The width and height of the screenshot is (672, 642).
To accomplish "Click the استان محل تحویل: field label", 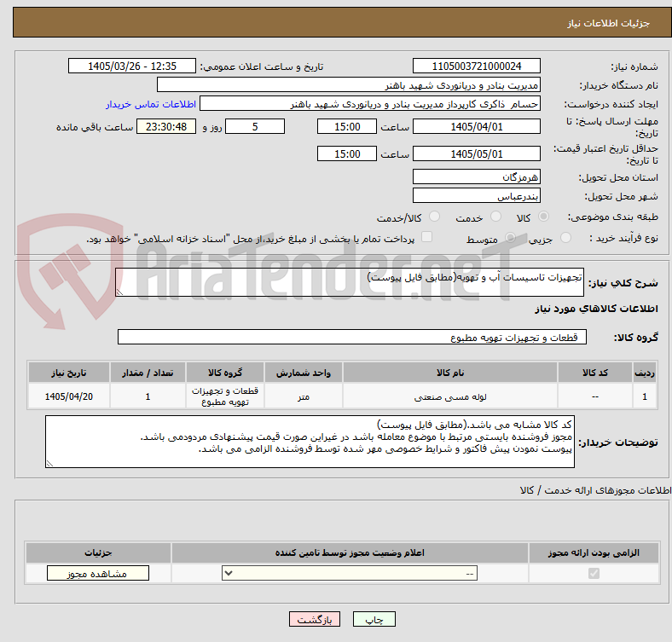I will [618, 177].
